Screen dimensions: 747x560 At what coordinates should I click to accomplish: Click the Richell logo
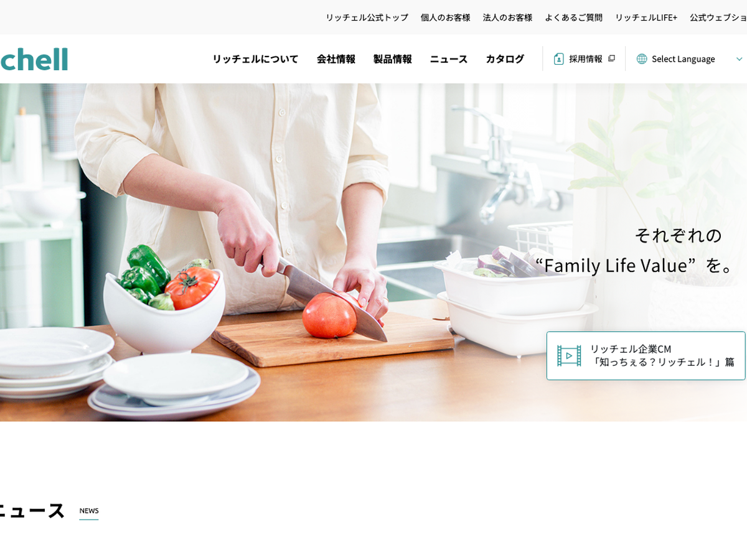[34, 59]
